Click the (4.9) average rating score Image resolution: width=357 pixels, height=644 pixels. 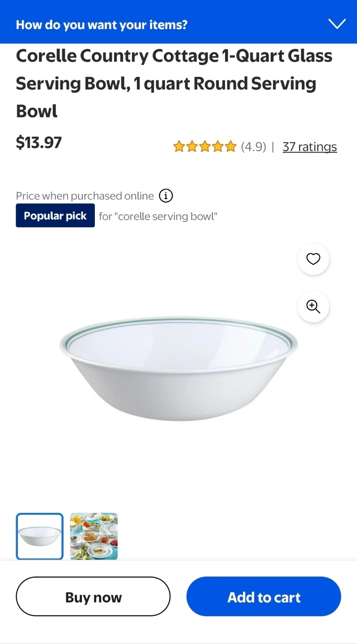coord(253,147)
